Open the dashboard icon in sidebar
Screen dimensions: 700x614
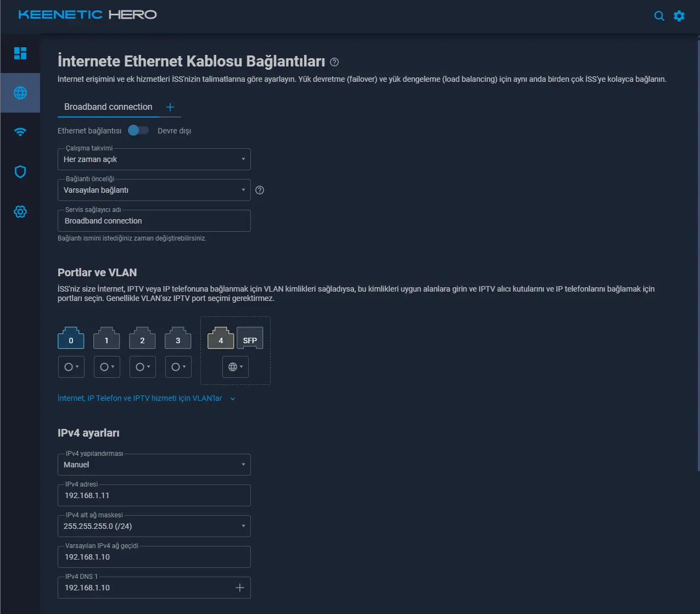[20, 53]
